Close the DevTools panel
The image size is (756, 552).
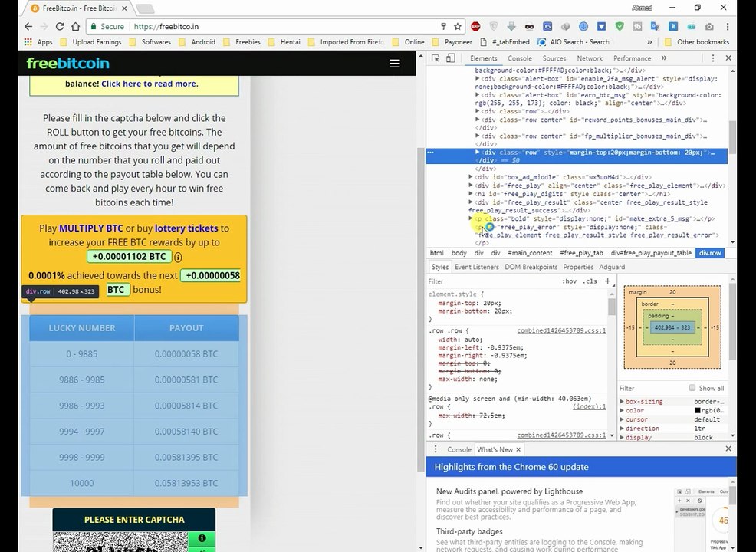click(728, 58)
